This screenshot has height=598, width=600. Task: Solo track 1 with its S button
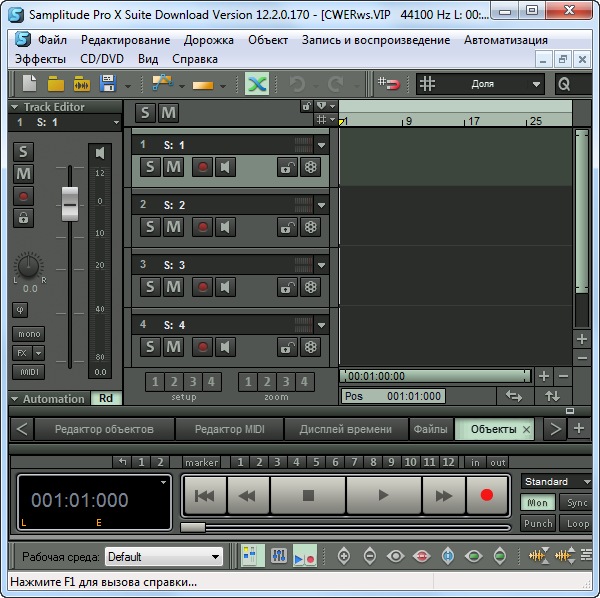coord(150,167)
